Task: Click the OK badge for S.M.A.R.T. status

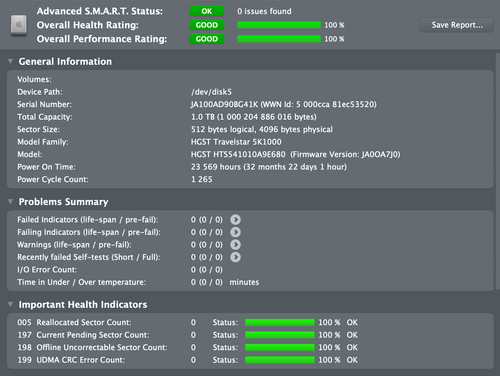Action: pos(207,11)
